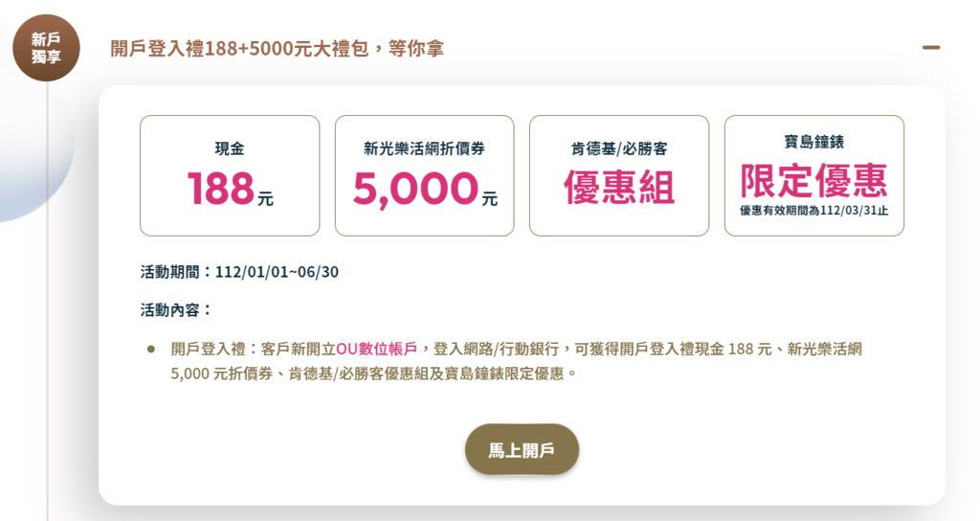Select the 新光樂活網折價券 card heading
The height and width of the screenshot is (521, 980).
point(424,148)
